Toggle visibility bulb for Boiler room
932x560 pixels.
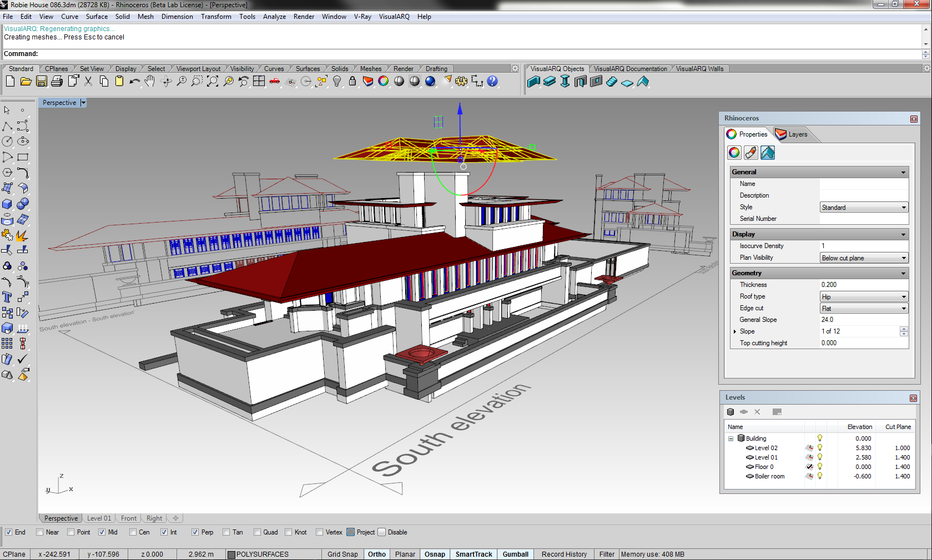820,476
